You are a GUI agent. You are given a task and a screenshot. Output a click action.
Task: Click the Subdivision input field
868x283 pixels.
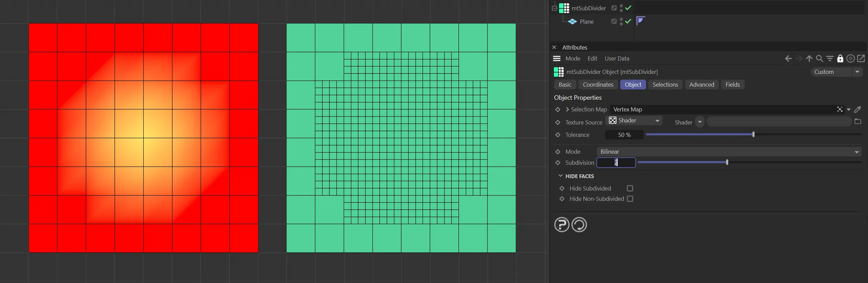coord(616,163)
